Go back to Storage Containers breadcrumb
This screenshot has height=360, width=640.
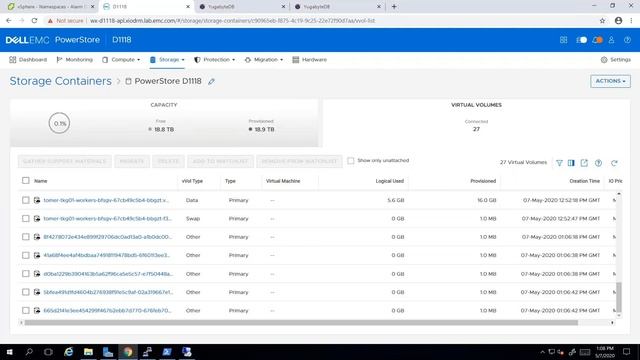(60, 81)
